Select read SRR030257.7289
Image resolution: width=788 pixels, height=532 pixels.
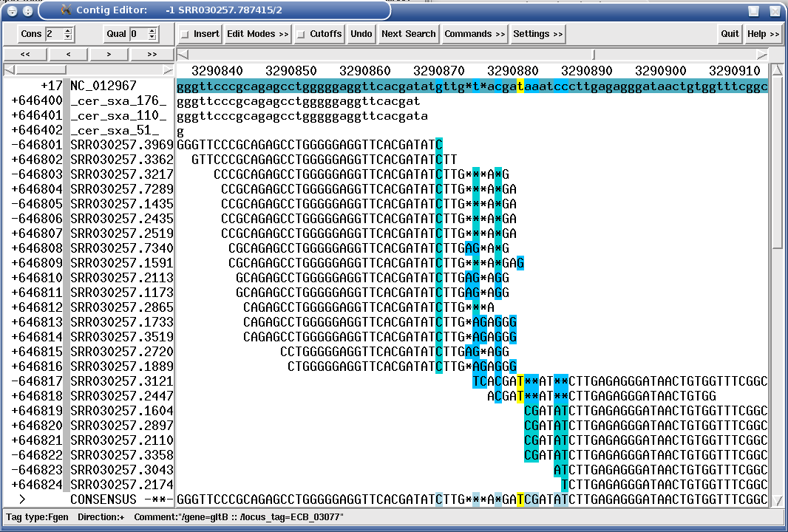[x=122, y=189]
